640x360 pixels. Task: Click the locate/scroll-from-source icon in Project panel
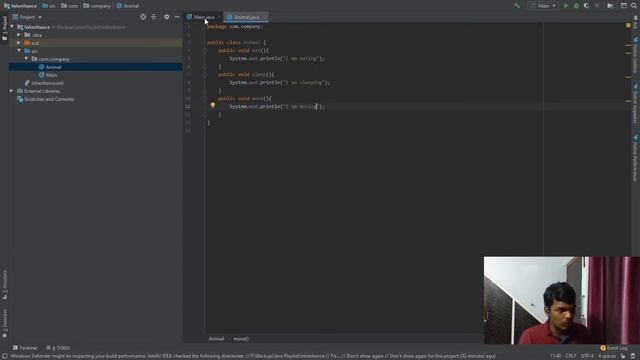143,17
